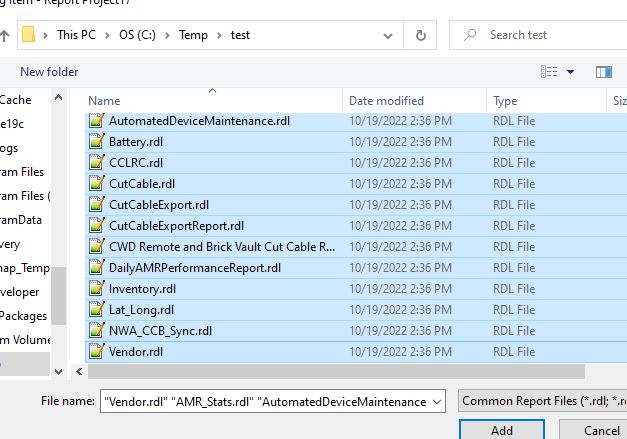Click the CWD Remote and Brick Vault file icon
627x439 pixels.
pos(96,246)
